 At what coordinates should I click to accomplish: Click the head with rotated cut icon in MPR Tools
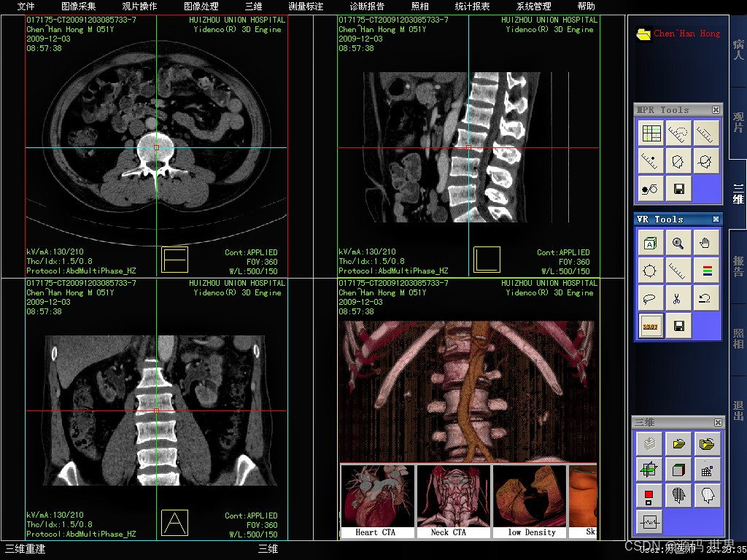coord(705,161)
